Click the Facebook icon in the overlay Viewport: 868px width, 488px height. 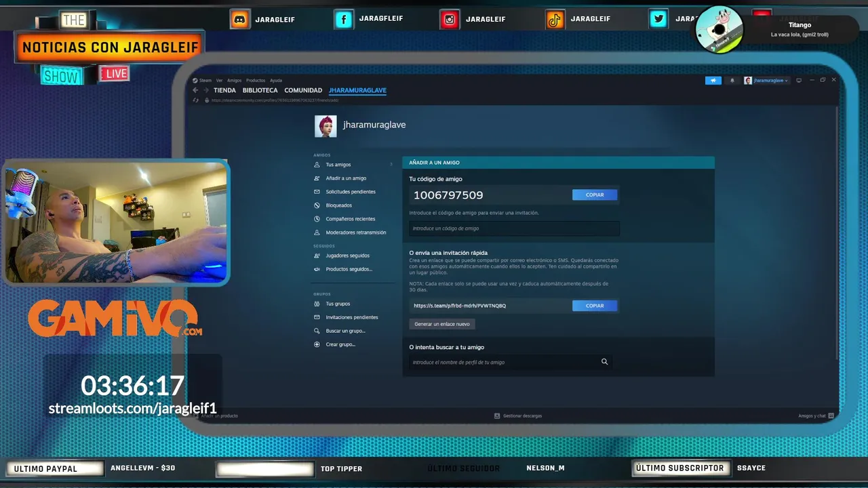[344, 20]
